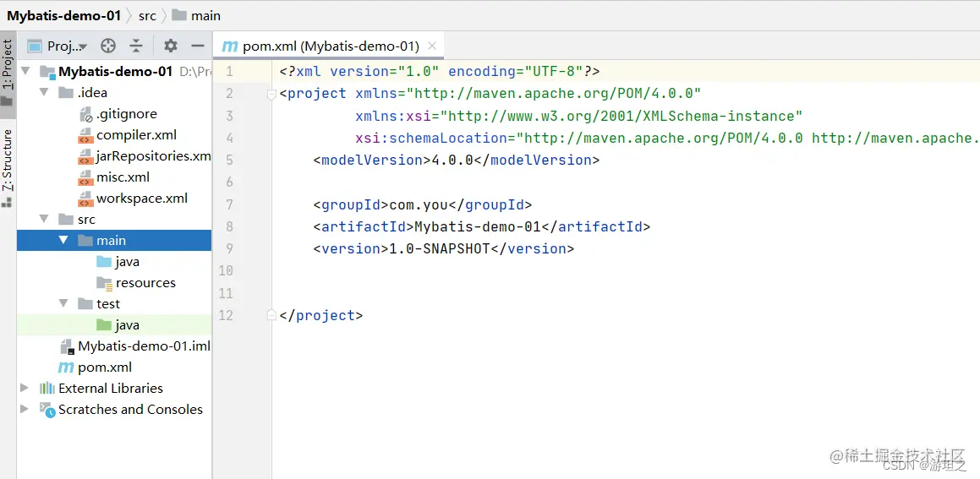This screenshot has height=479, width=980.
Task: Click src breadcrumb in navigation bar
Action: click(147, 15)
